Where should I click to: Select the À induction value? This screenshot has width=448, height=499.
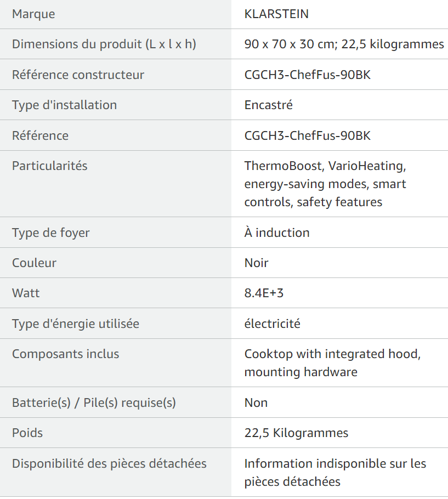click(277, 233)
